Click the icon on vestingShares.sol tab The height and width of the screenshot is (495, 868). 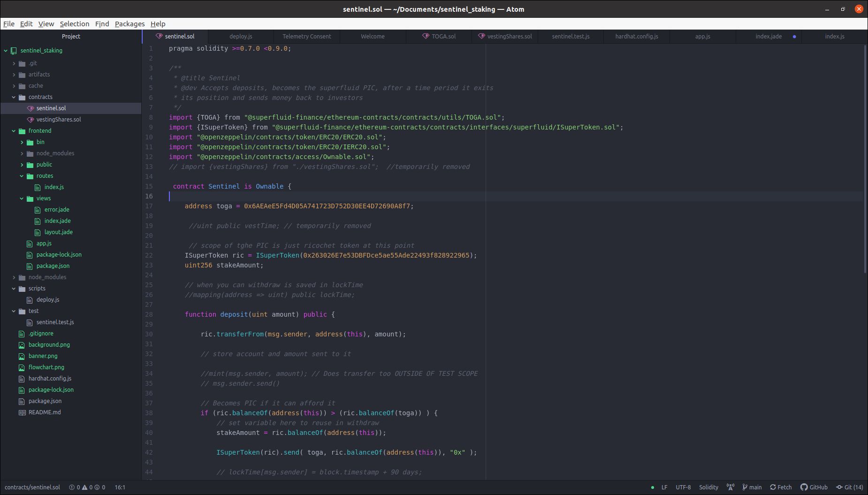tap(481, 36)
